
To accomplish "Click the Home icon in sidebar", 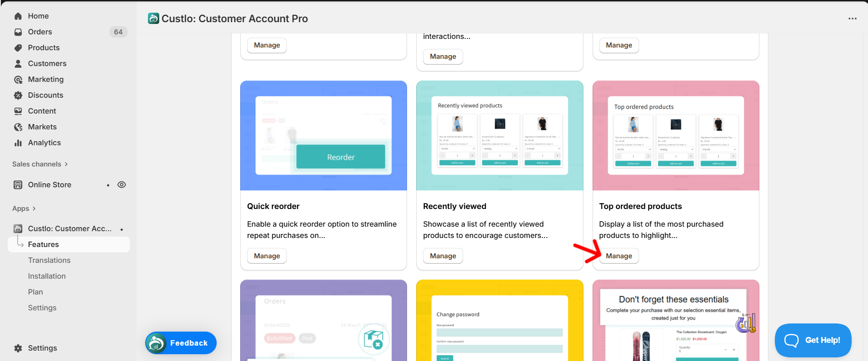I will [x=18, y=16].
